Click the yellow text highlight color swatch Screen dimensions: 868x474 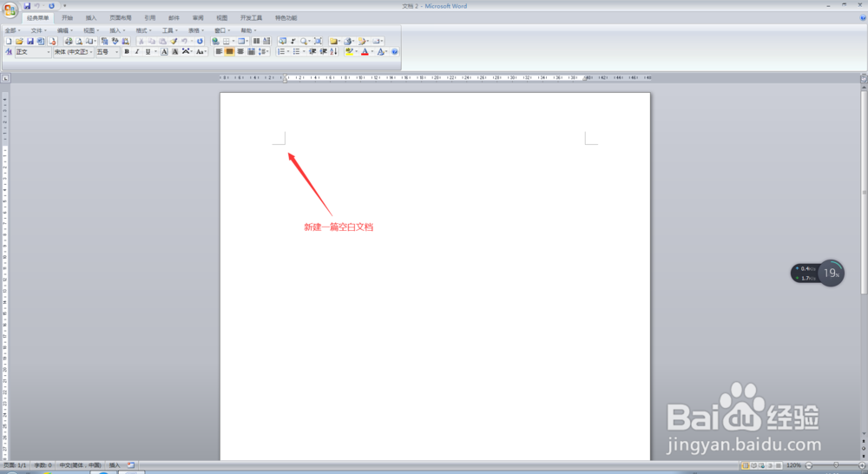click(349, 51)
